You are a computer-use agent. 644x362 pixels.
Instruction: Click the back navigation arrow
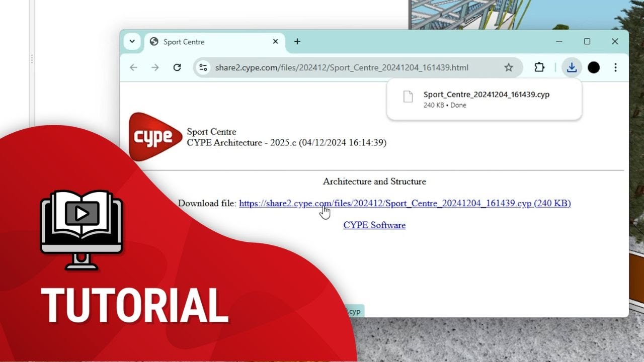[x=133, y=67]
